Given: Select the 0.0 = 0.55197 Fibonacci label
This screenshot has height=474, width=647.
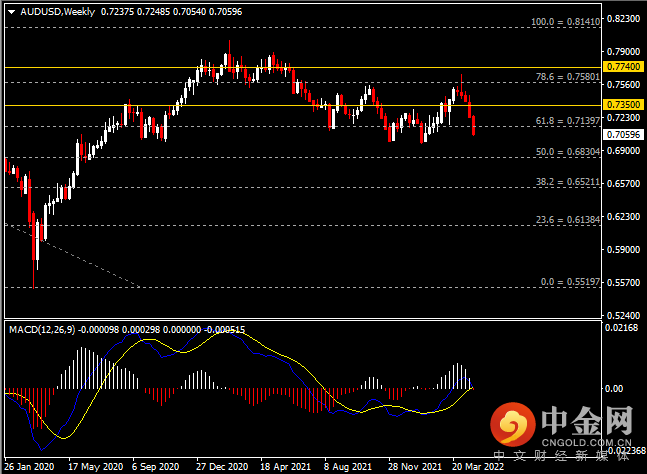Looking at the screenshot, I should [x=570, y=282].
